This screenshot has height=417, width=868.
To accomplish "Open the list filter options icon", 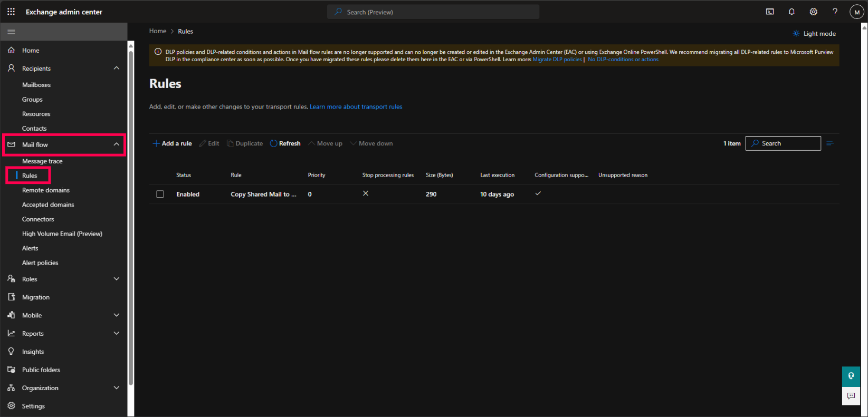I will click(x=830, y=143).
